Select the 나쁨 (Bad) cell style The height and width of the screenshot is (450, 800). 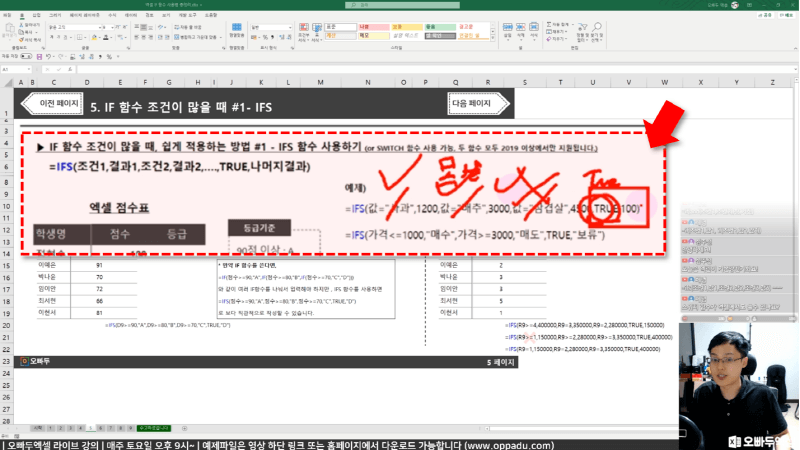pyautogui.click(x=373, y=27)
